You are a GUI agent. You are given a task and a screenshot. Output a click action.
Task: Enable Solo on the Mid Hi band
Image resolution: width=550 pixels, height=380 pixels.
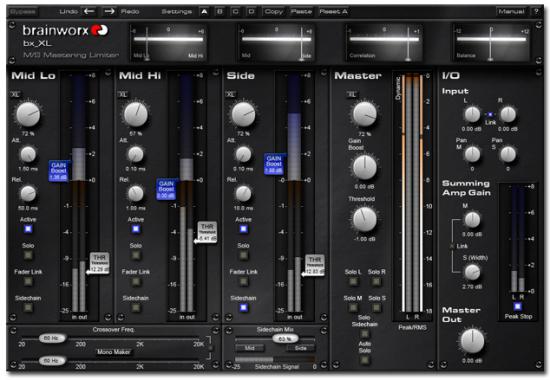pyautogui.click(x=136, y=255)
